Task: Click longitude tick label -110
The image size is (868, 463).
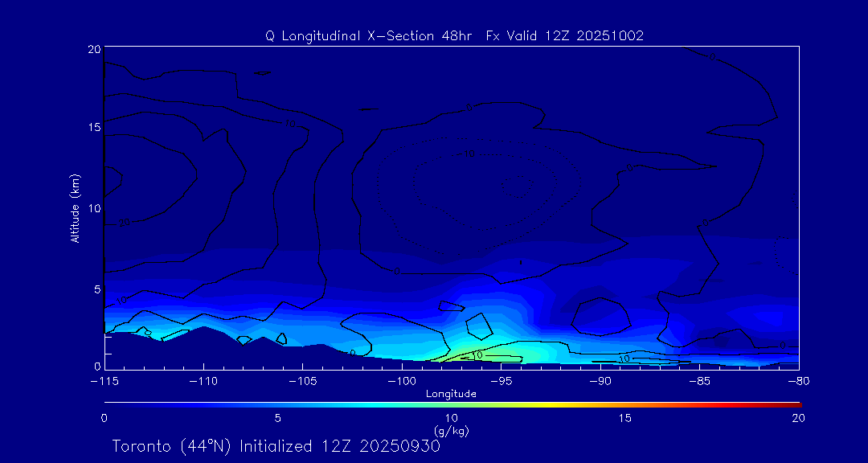Action: tap(203, 381)
